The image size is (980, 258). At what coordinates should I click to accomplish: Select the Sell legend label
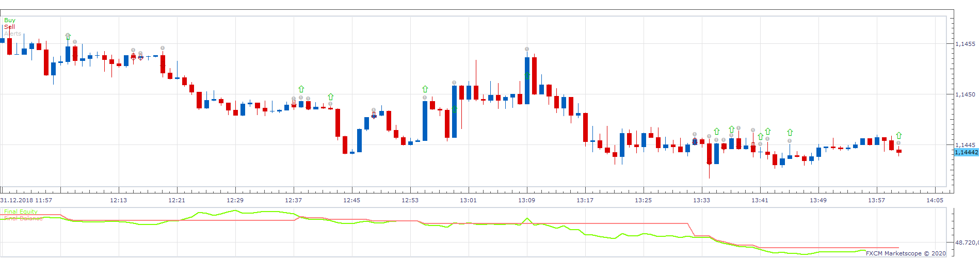click(x=10, y=27)
